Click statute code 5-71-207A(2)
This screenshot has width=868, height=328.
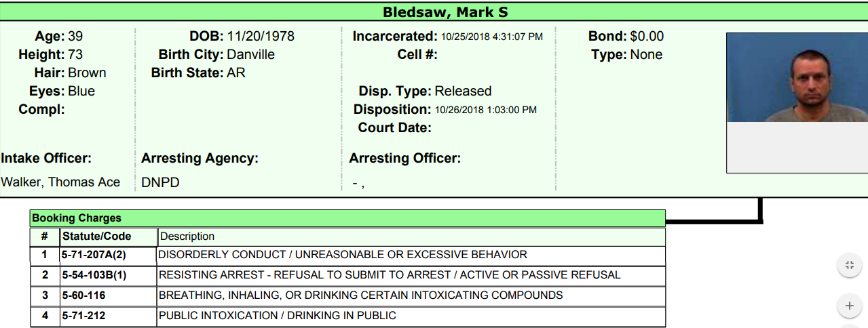94,255
